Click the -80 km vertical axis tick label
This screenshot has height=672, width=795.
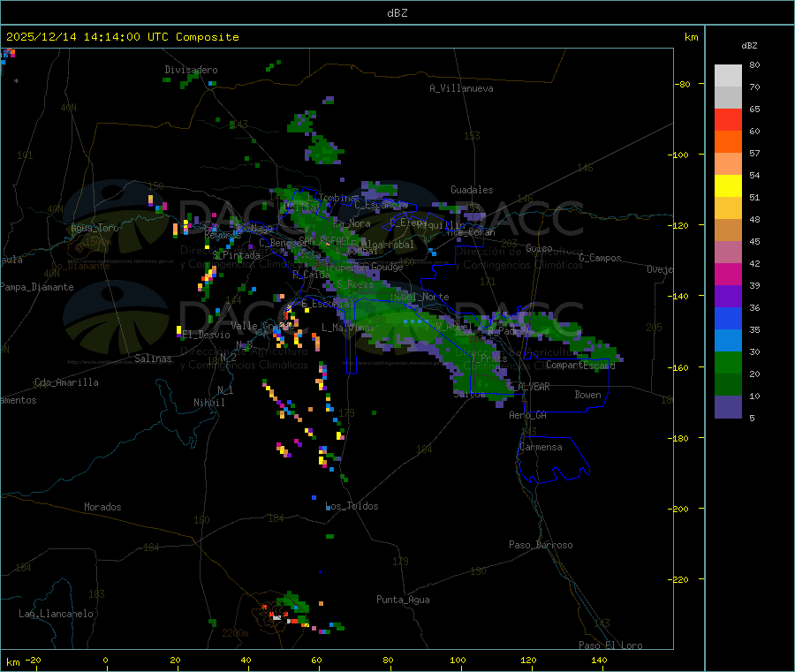pos(681,84)
